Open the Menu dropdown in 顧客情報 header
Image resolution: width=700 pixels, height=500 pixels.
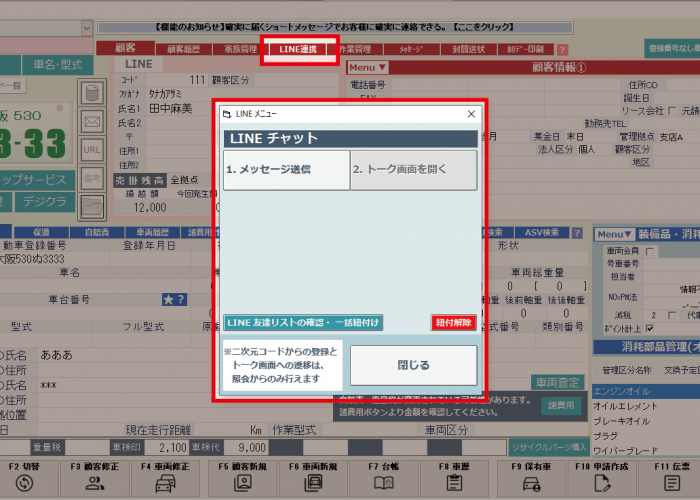(367, 67)
